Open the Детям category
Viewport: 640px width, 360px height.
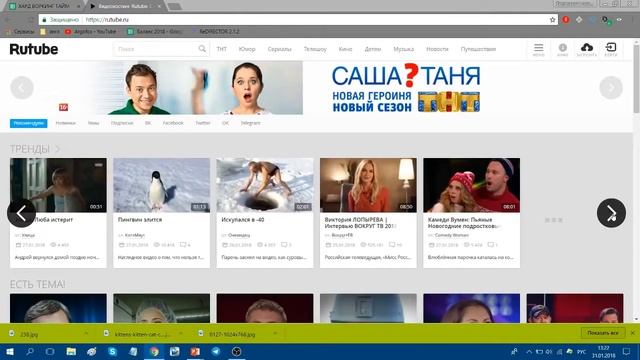373,49
